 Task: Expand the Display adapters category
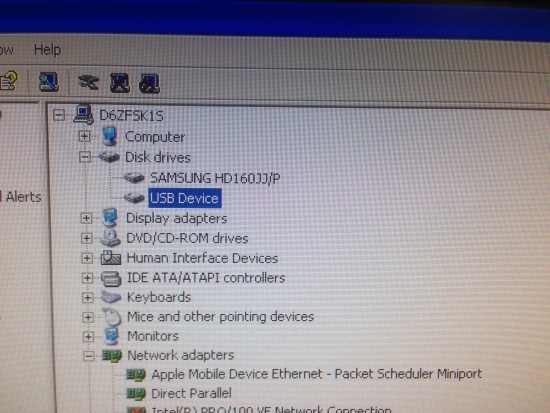click(86, 218)
